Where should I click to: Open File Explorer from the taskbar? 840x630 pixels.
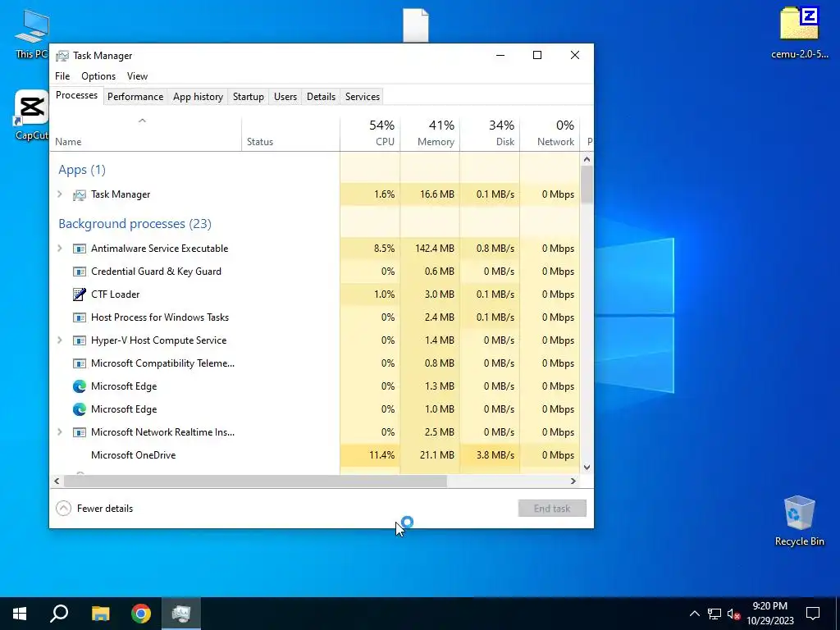click(100, 614)
